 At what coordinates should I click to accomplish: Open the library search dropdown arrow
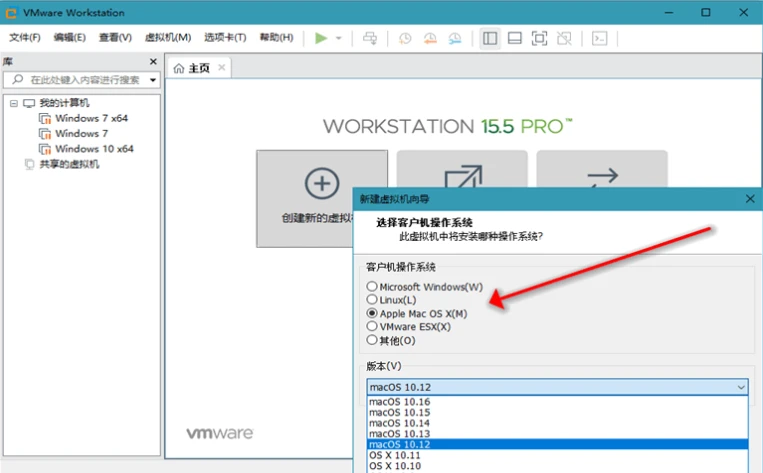(x=153, y=80)
